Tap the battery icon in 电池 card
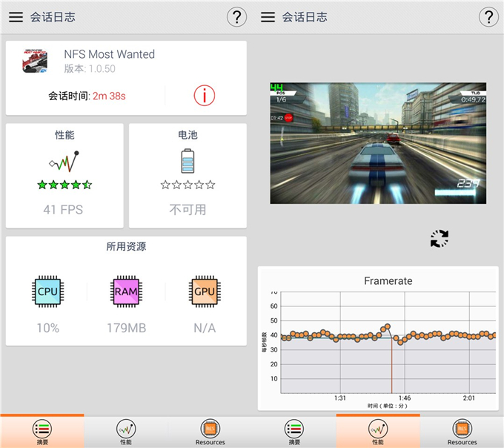 coord(188,160)
